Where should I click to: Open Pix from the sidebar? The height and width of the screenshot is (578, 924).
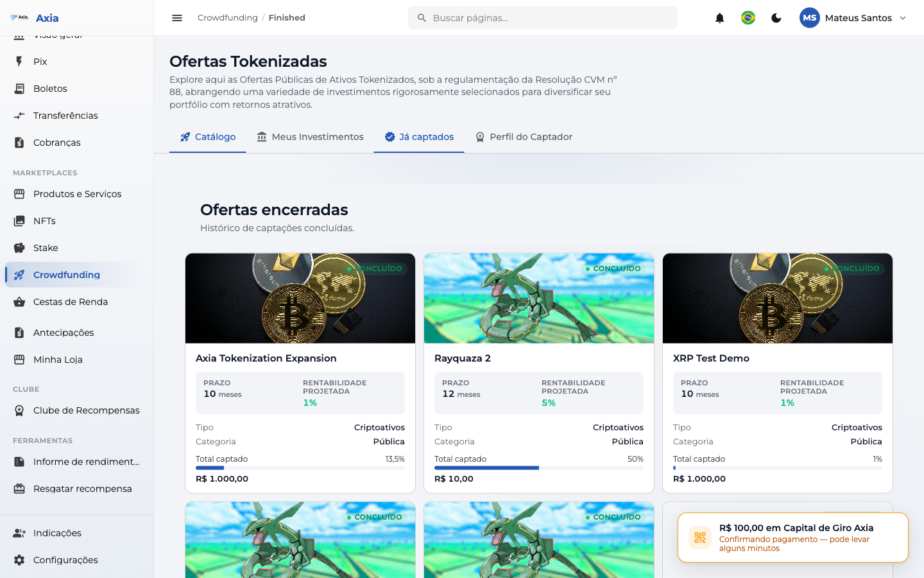(x=77, y=62)
